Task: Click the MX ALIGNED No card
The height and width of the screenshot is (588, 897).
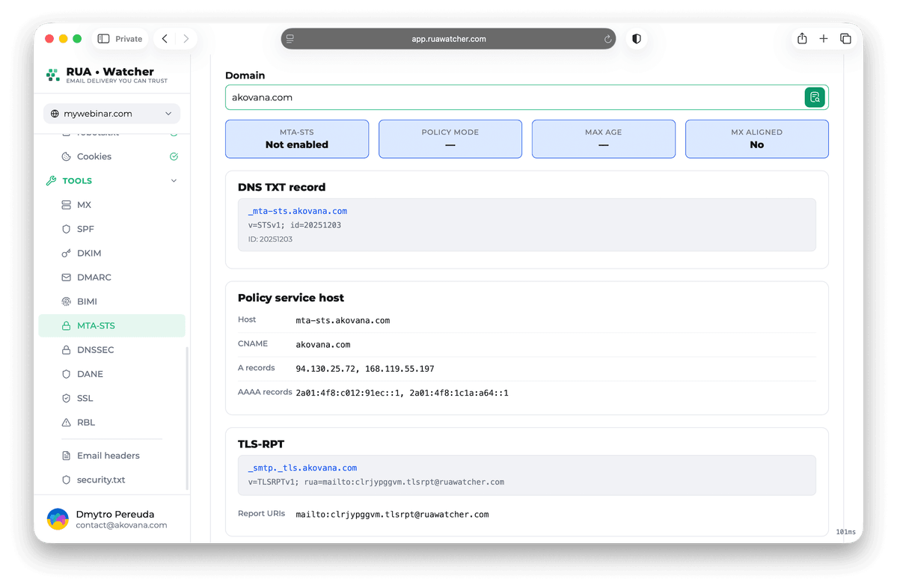Action: coord(757,139)
